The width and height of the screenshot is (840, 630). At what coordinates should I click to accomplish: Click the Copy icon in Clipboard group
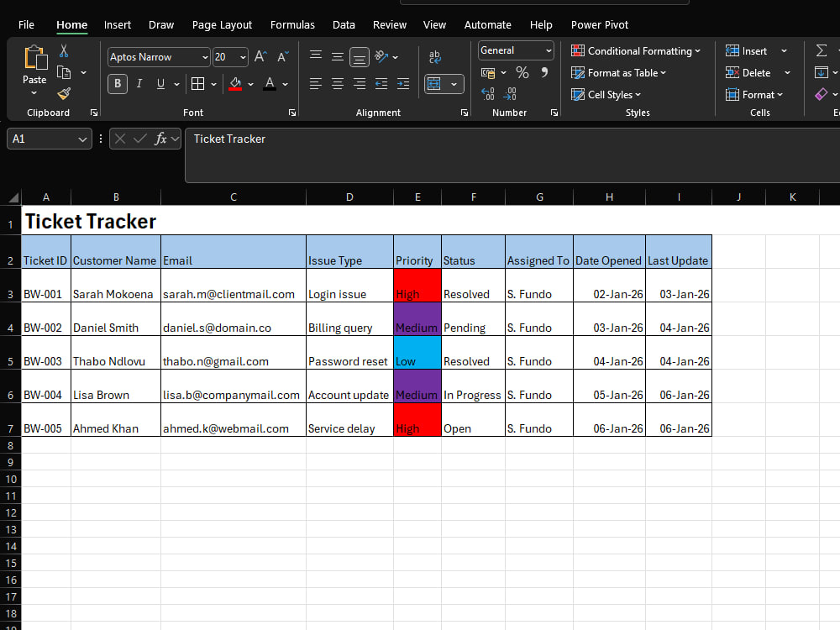pos(64,72)
